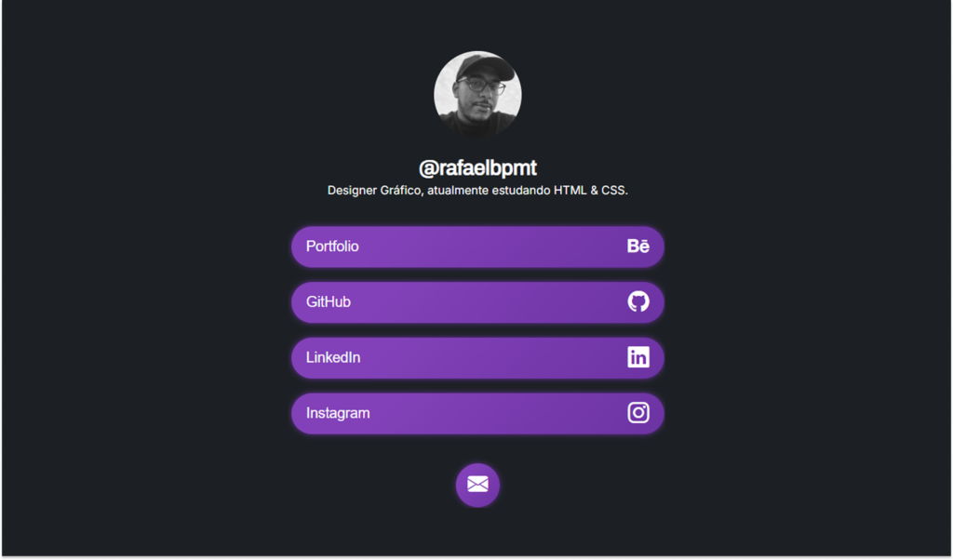Click the white envelope mail icon
Viewport: 953px width, 560px height.
point(477,484)
